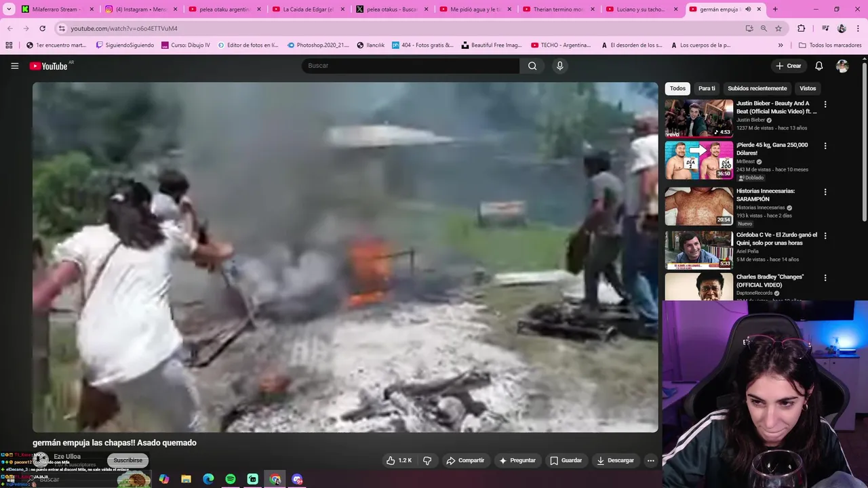The image size is (868, 488).
Task: Mute the germán empuja tab audio icon
Action: click(x=748, y=9)
